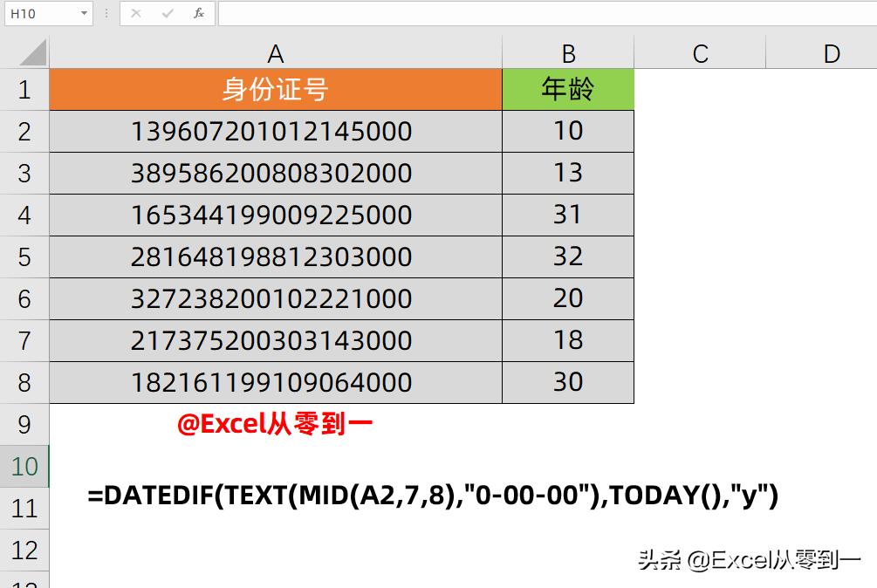
Task: Click the red @Excel从零到一 text
Action: (x=274, y=425)
